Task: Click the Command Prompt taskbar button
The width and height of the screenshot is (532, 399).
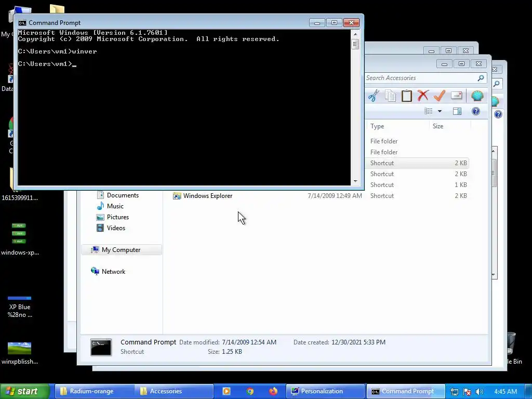Action: [x=405, y=391]
